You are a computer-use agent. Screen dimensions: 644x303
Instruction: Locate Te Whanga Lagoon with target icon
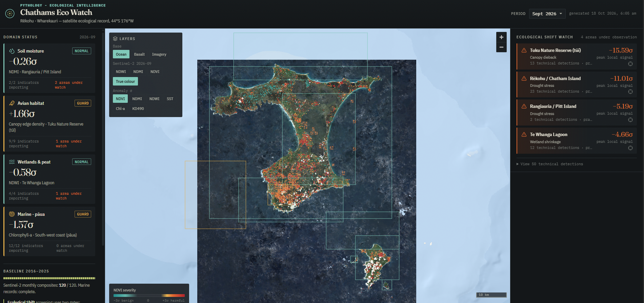click(630, 148)
